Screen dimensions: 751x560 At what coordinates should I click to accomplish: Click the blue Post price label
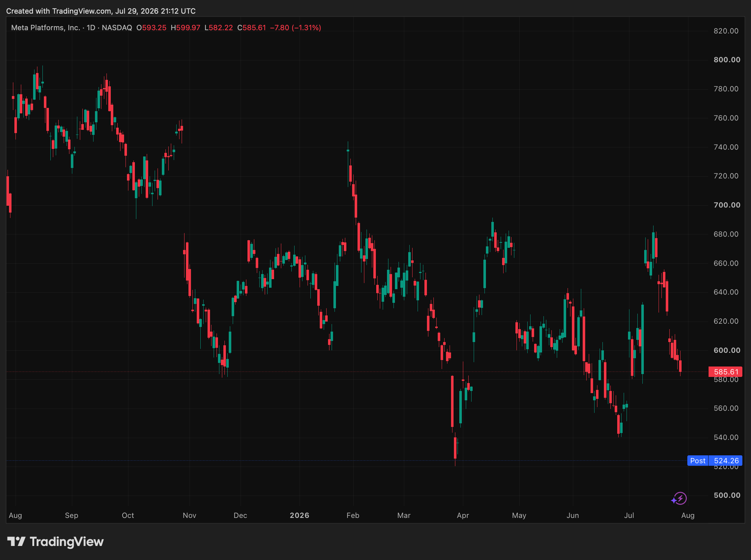click(698, 461)
